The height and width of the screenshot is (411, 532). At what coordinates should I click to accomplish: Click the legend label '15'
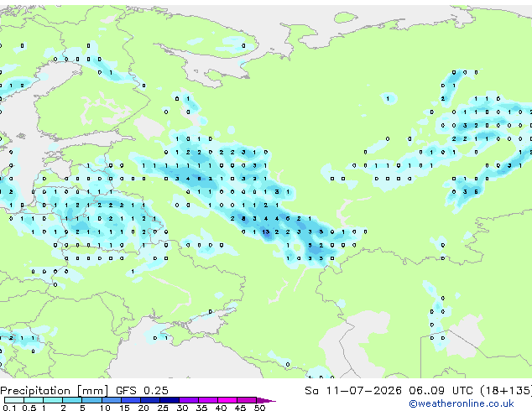(x=124, y=408)
